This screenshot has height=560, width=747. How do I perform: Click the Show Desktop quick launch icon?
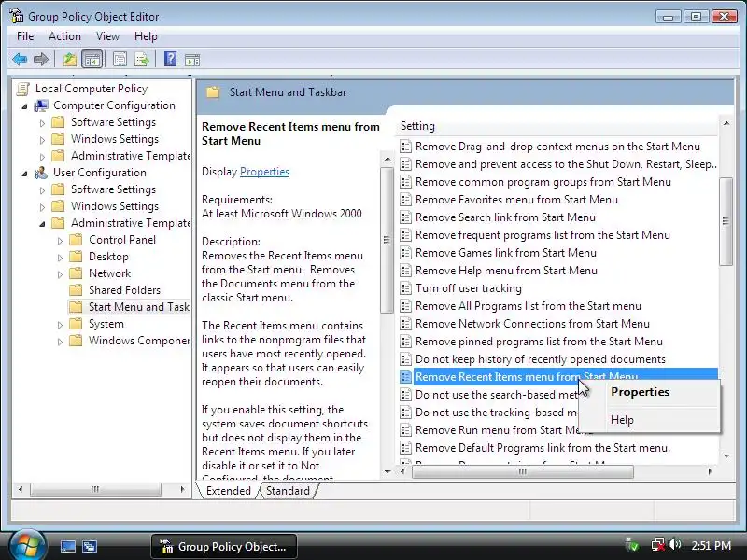click(x=67, y=546)
